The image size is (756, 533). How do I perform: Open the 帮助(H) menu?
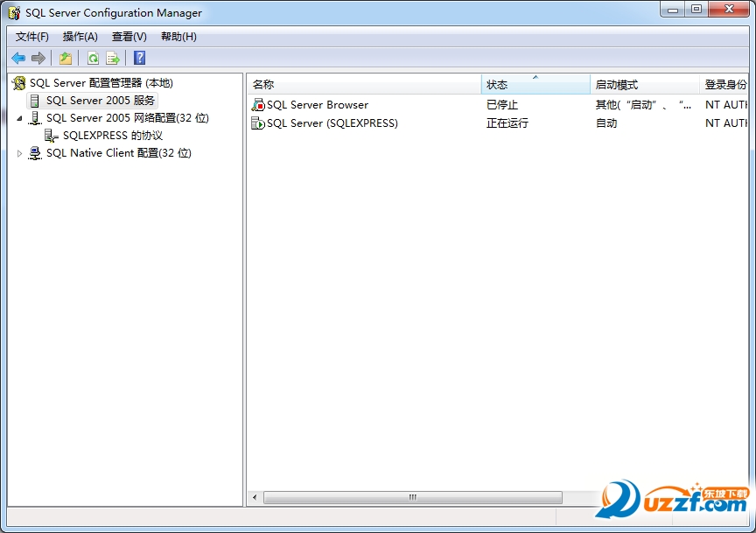(x=178, y=37)
